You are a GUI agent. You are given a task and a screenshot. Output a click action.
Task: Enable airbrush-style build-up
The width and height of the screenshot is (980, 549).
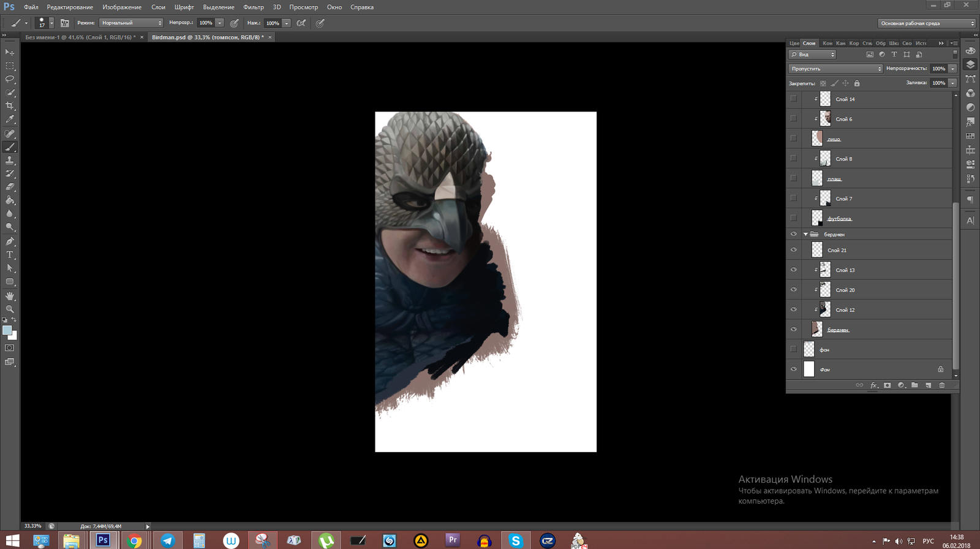[x=301, y=23]
